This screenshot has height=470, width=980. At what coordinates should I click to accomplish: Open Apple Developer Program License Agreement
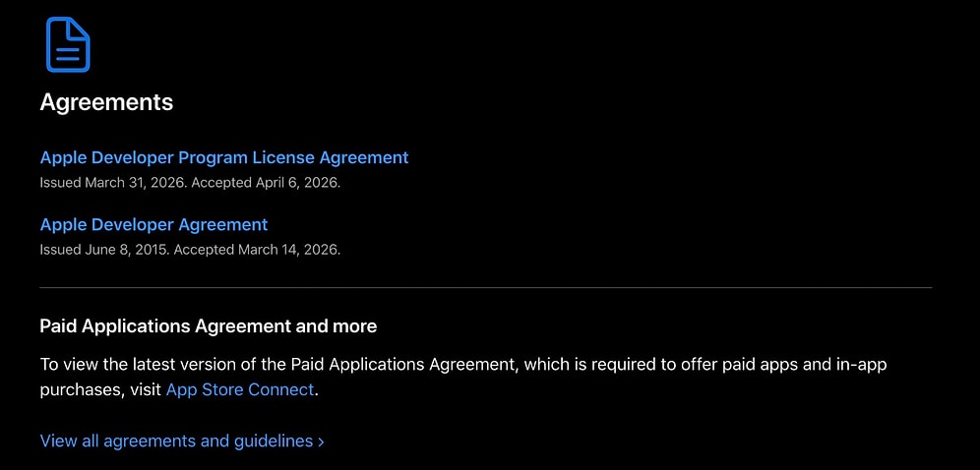(223, 157)
